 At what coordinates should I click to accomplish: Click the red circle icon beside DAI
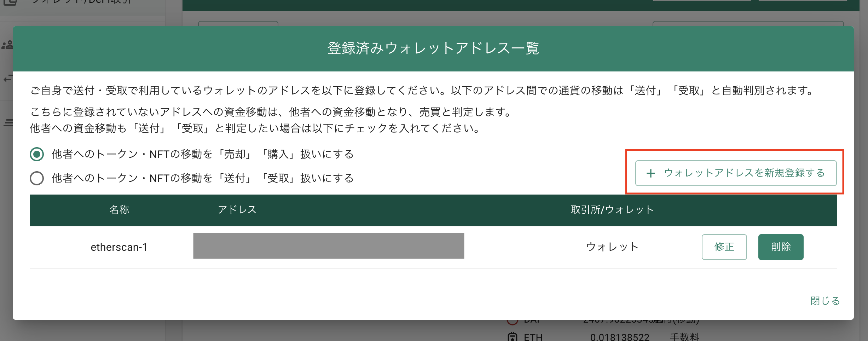[512, 321]
